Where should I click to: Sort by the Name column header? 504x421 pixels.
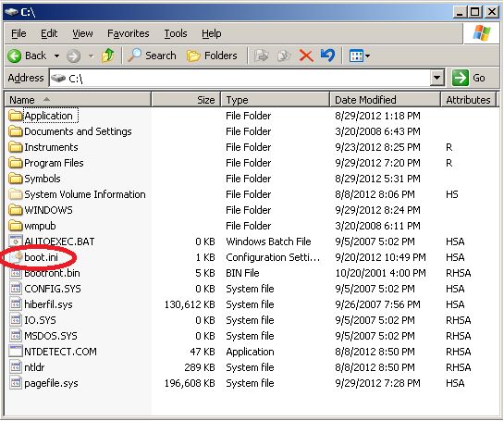click(78, 100)
